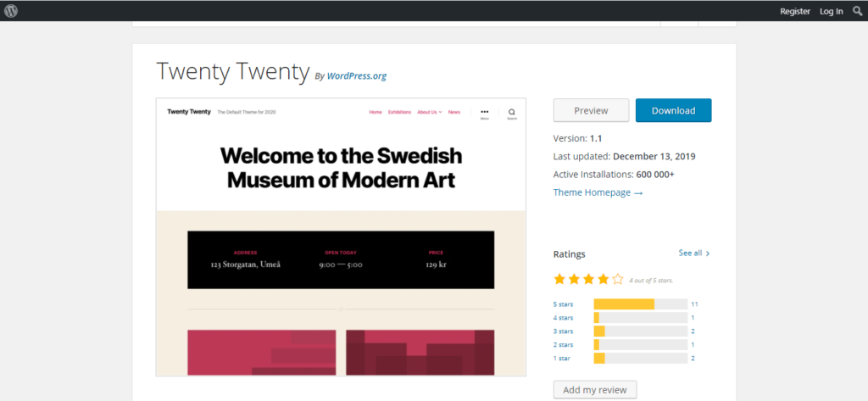Download the Twenty Twenty theme
The image size is (868, 401).
[x=673, y=110]
